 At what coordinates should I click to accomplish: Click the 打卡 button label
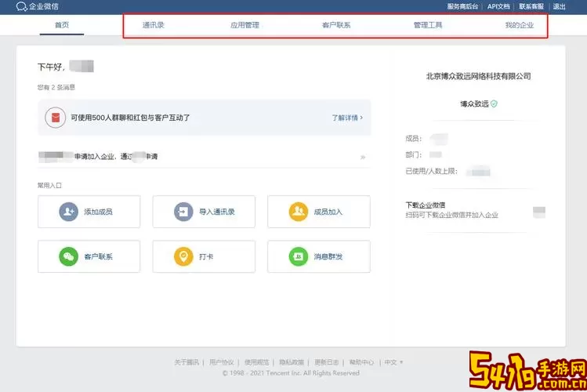click(206, 256)
